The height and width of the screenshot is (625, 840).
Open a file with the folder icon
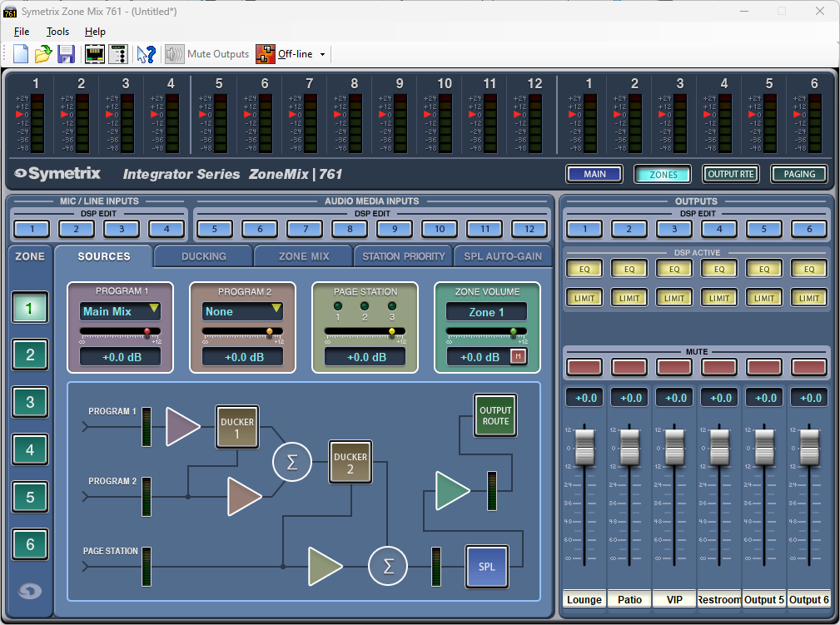tap(43, 54)
